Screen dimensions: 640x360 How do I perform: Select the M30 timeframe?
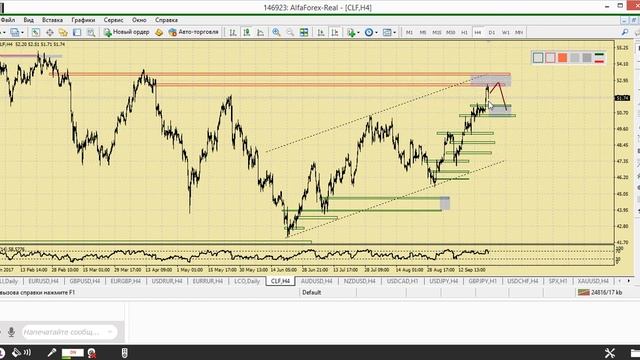point(451,32)
